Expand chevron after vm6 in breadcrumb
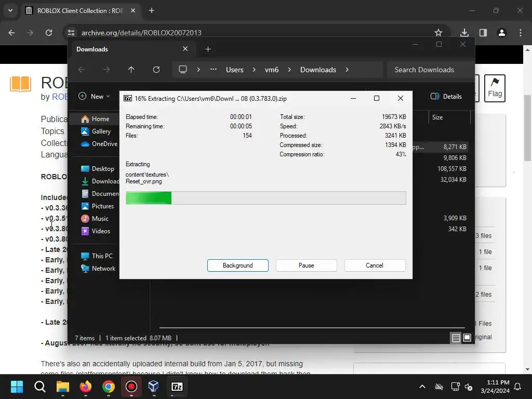Viewport: 532px width, 399px height. 289,70
